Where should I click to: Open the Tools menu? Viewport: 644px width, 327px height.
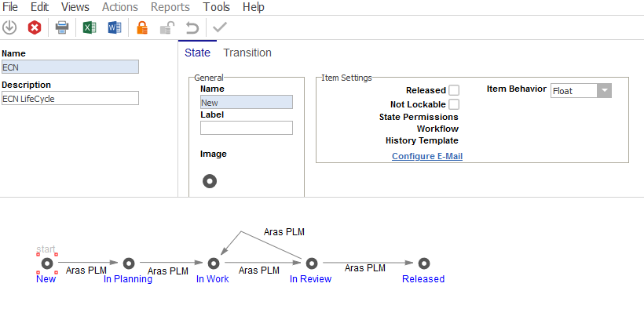coord(216,7)
